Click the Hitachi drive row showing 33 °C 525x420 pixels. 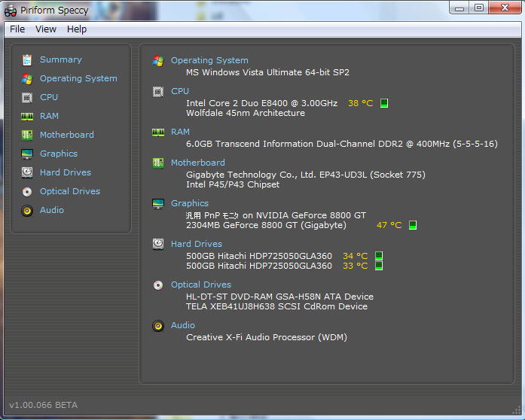(x=284, y=266)
